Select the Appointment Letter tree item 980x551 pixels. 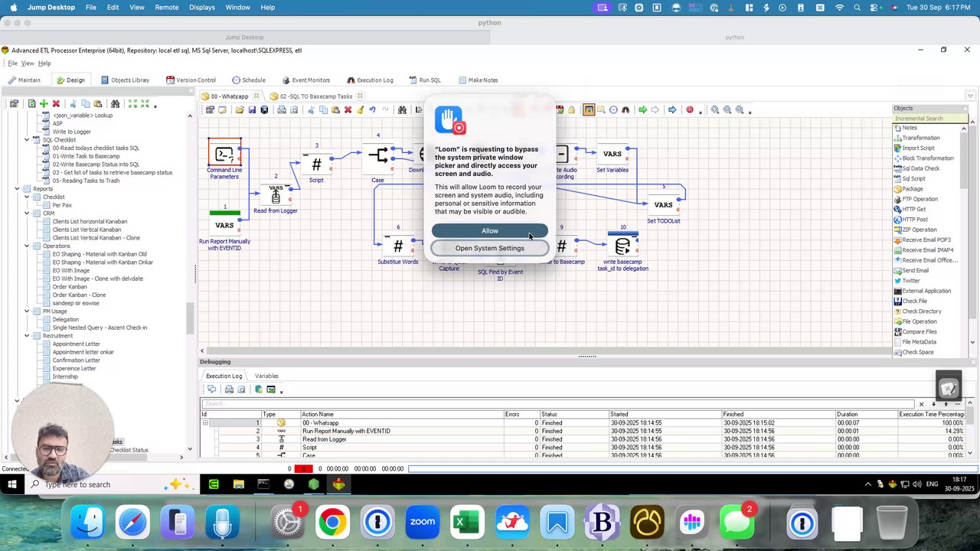pyautogui.click(x=76, y=344)
